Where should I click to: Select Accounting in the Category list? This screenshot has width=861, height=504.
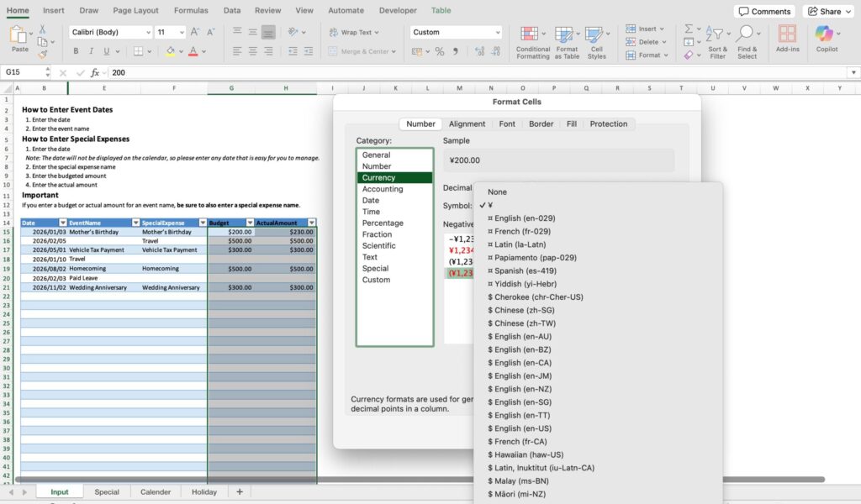pos(383,189)
